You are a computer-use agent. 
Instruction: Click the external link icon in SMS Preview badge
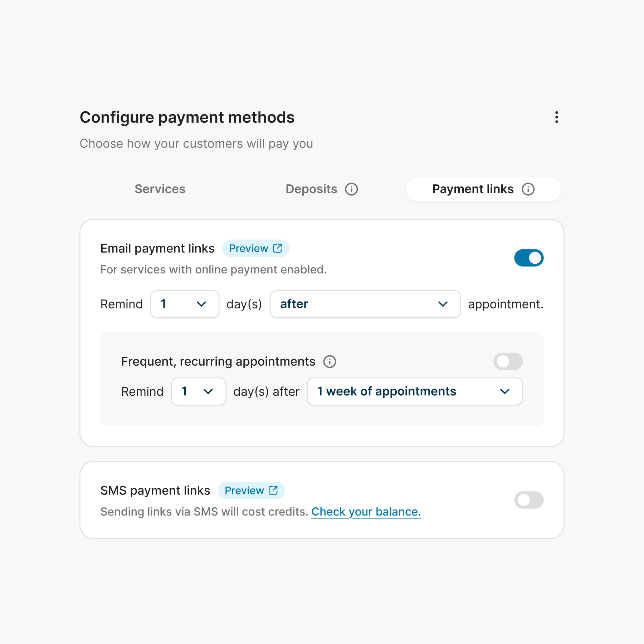pos(272,491)
